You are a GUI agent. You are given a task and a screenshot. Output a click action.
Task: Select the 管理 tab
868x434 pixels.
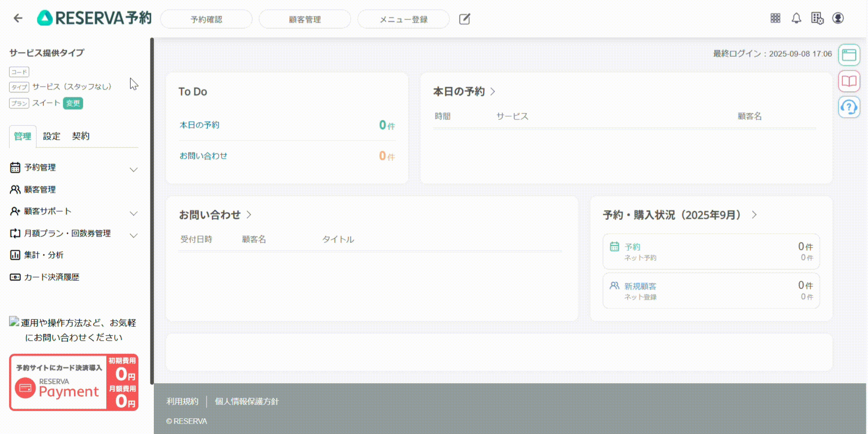[23, 136]
